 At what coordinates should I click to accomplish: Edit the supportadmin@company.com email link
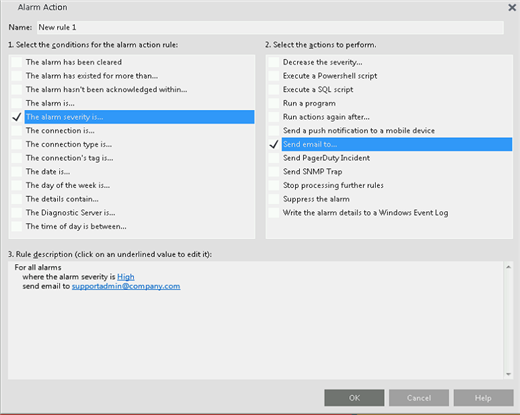pos(126,286)
